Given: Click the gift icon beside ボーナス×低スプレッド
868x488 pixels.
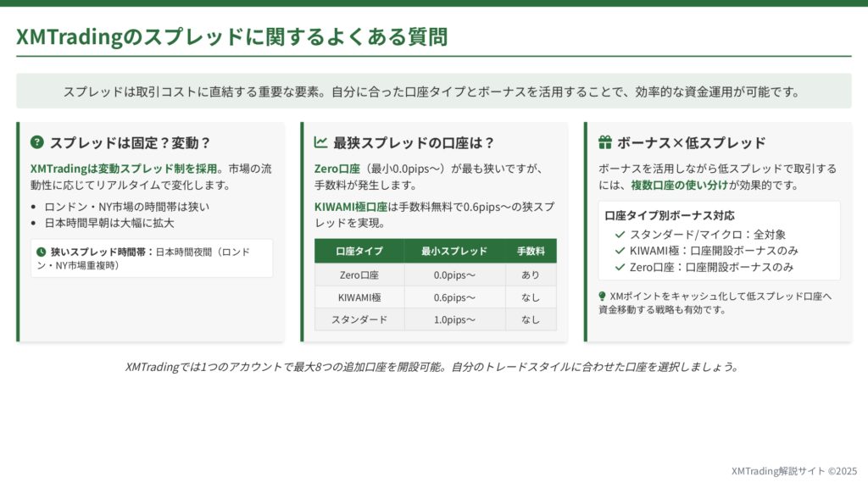Looking at the screenshot, I should coord(604,142).
